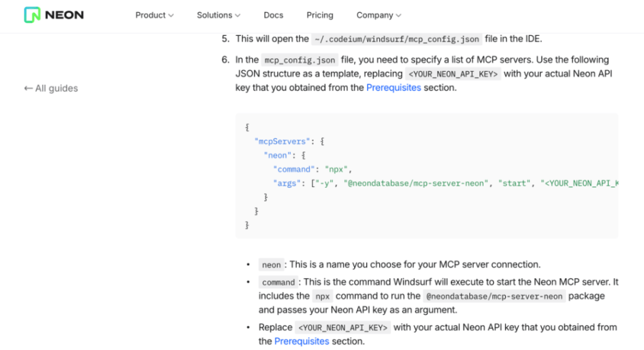Click the "mcpServers" key in the JSON block
Screen dimensions: 644x350
280,142
